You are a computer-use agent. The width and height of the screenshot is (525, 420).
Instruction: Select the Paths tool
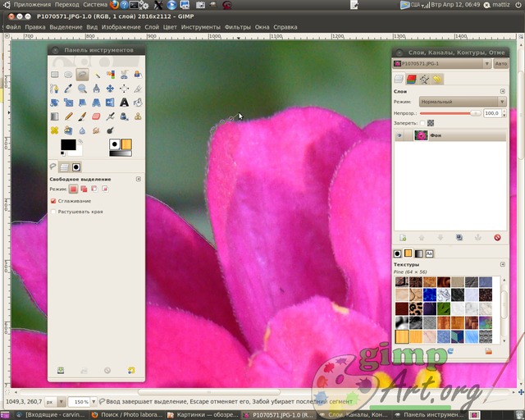coord(55,89)
